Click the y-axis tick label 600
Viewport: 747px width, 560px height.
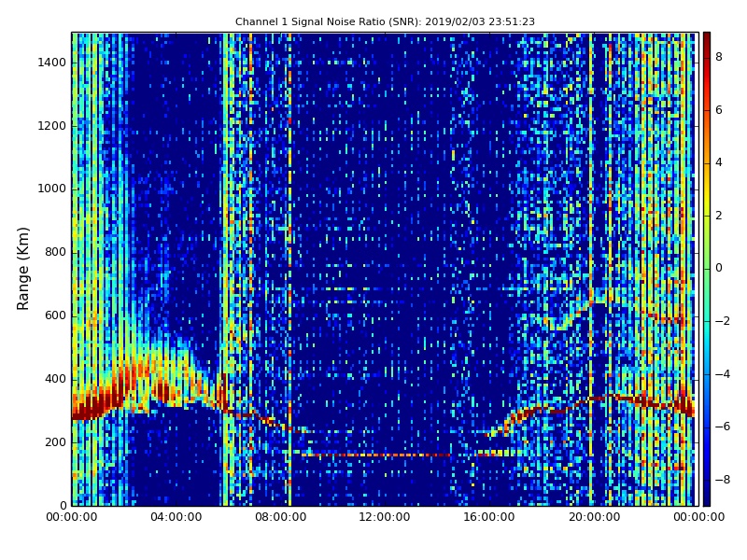[x=55, y=315]
